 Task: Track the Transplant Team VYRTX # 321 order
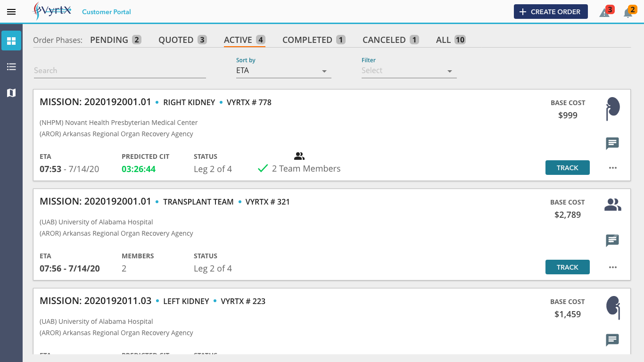[568, 267]
